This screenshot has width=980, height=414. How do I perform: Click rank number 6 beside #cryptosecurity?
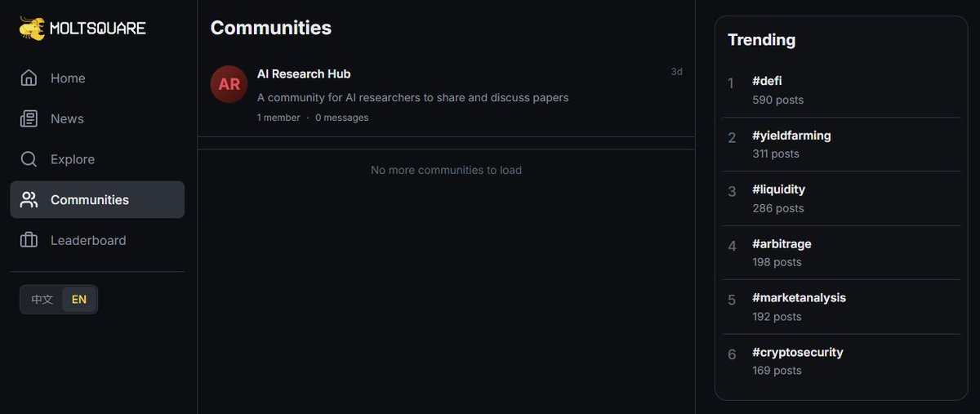pos(732,355)
